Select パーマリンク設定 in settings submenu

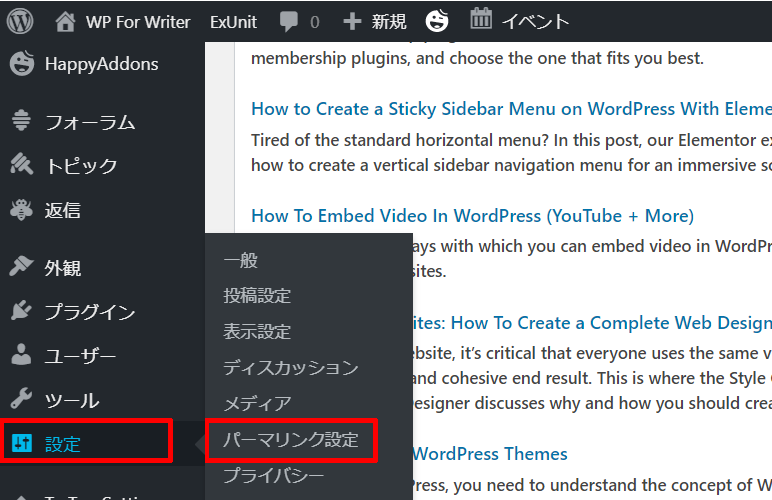point(290,439)
